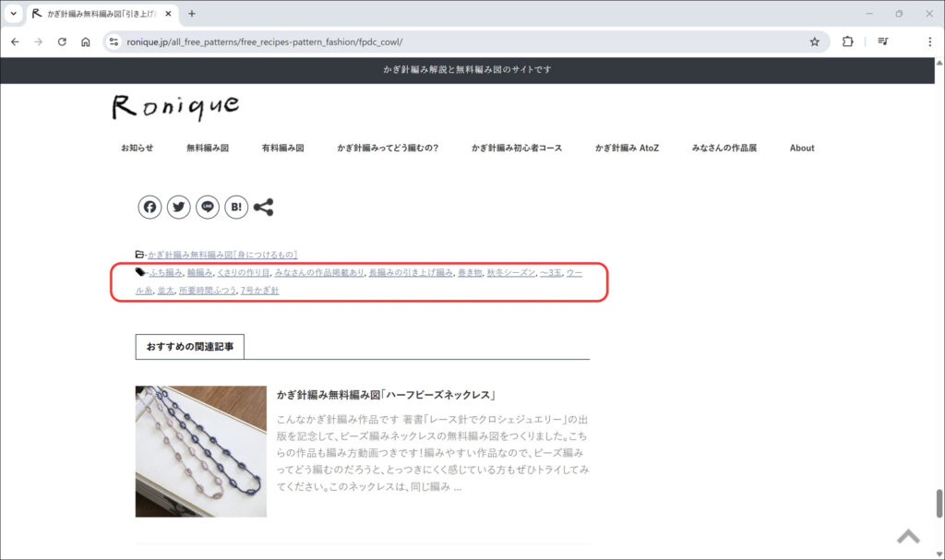This screenshot has height=560, width=945.
Task: Go to browser home page
Action: (x=86, y=42)
